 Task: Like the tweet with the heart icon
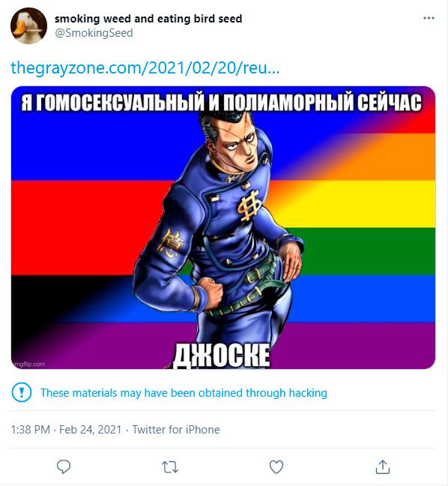pos(276,466)
